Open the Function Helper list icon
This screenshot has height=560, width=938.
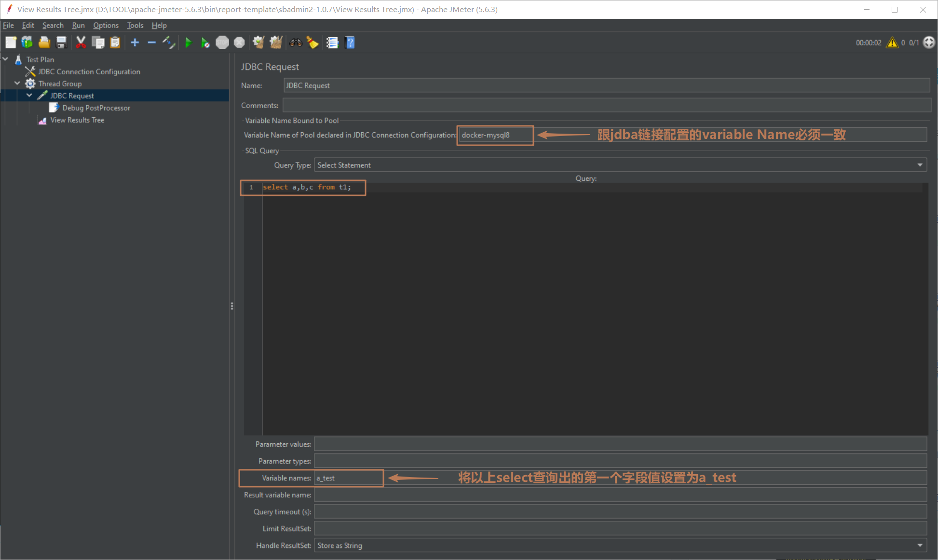click(332, 42)
